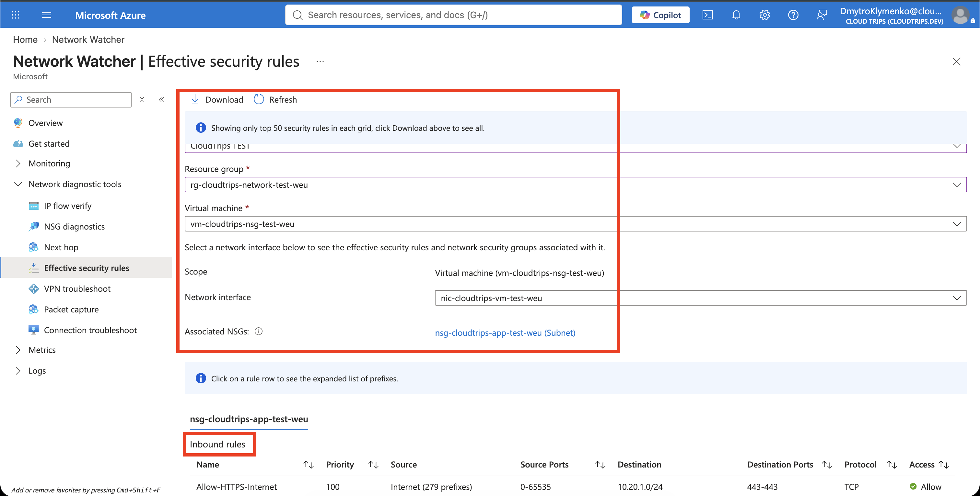Open Network Watcher breadcrumb link

tap(88, 39)
